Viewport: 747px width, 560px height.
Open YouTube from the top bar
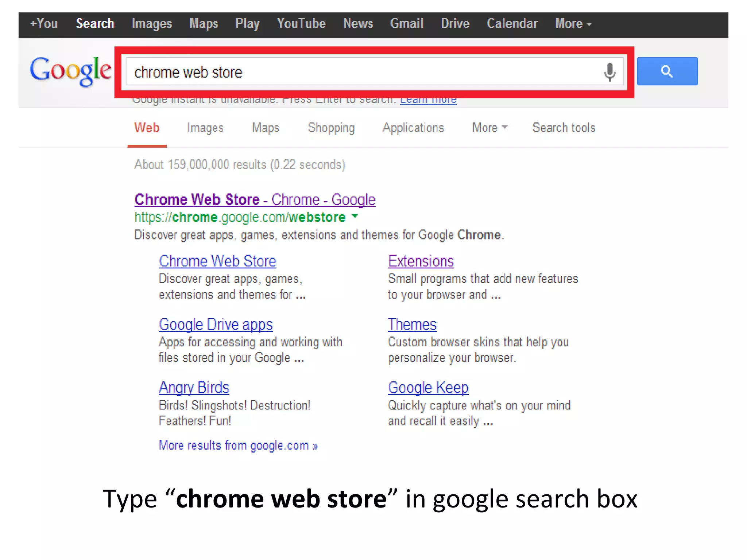(x=301, y=24)
